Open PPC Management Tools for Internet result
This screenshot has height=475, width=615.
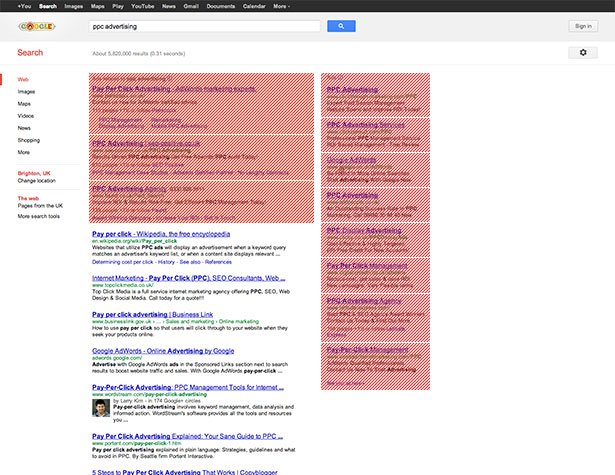188,387
